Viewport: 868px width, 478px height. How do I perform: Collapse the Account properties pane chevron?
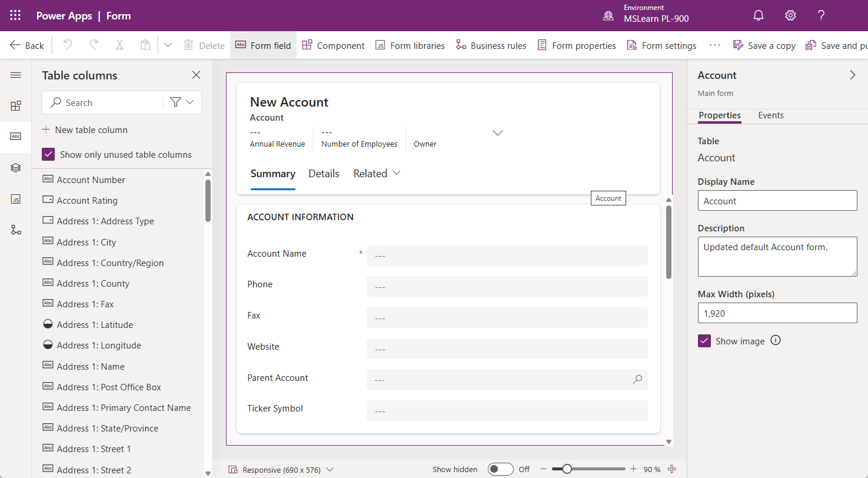[853, 75]
